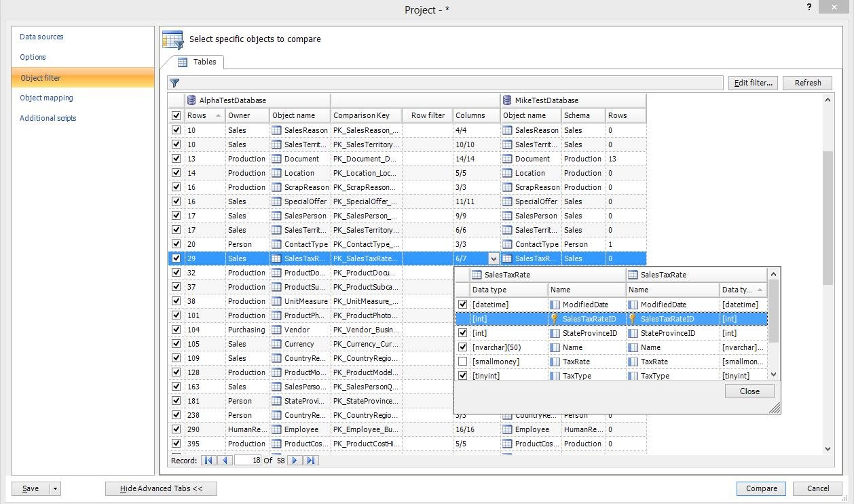Screen dimensions: 854x504
Task: Click the Cancel button
Action: click(818, 488)
